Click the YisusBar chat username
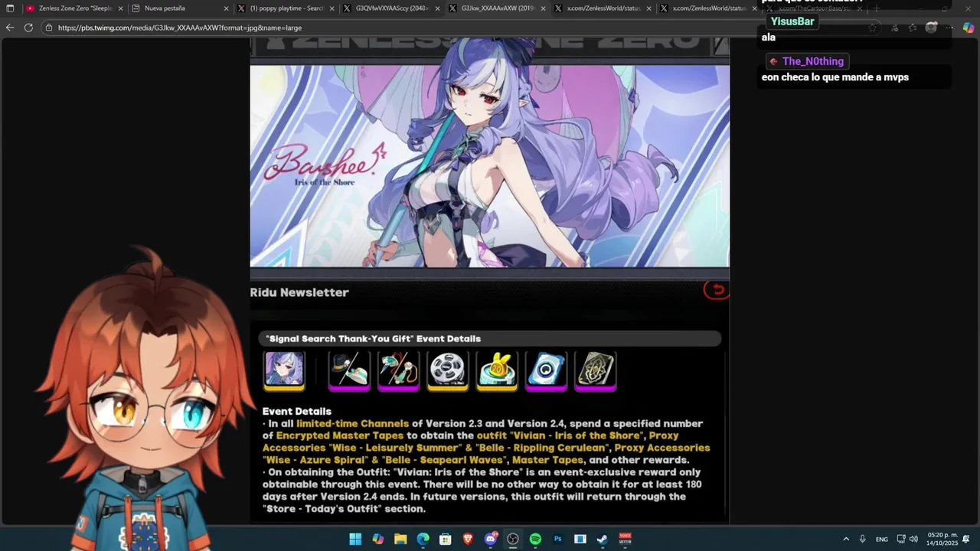The image size is (980, 551). (792, 21)
